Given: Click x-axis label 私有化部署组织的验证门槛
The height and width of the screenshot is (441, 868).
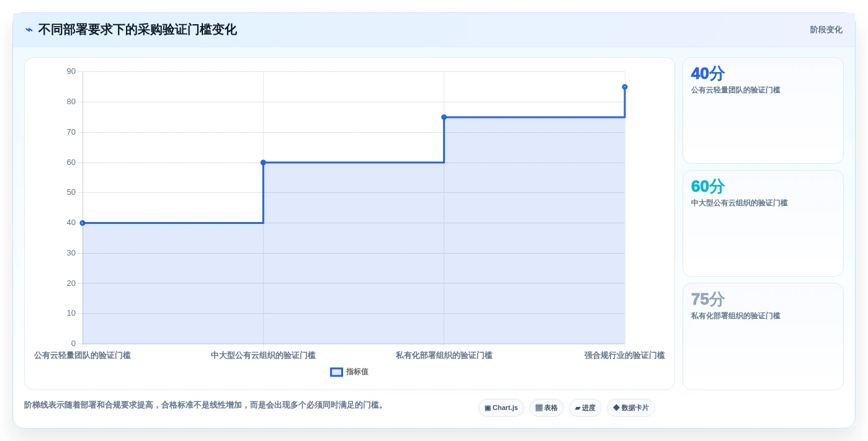Looking at the screenshot, I should (x=444, y=355).
